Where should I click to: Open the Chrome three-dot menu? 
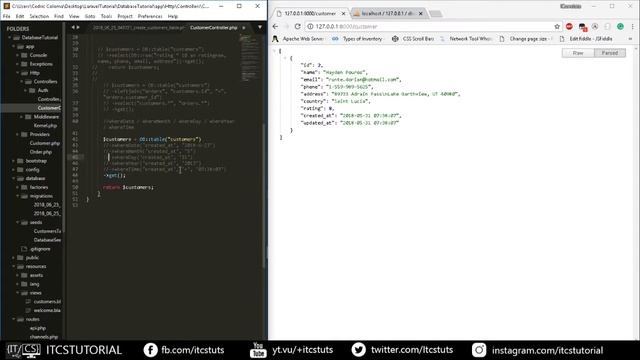pyautogui.click(x=633, y=27)
